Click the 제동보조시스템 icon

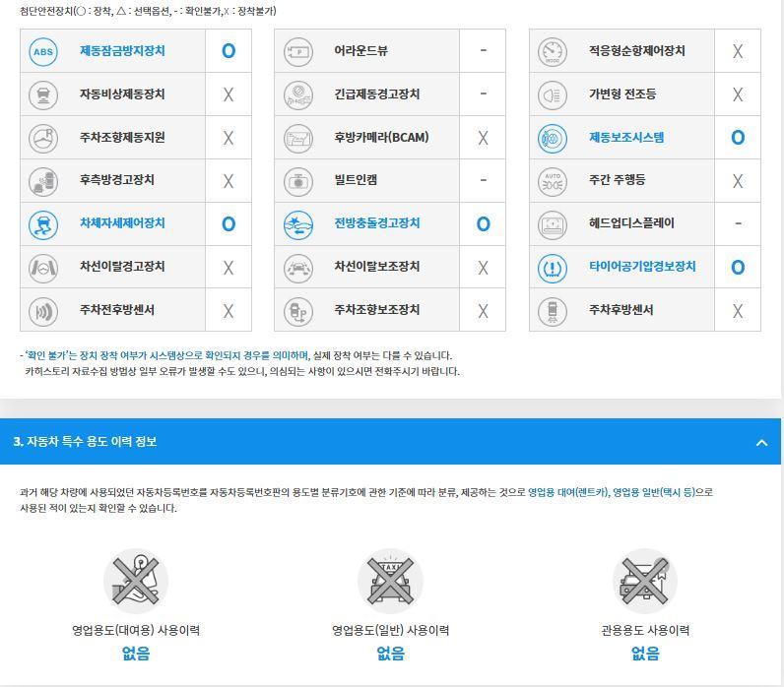pyautogui.click(x=553, y=138)
